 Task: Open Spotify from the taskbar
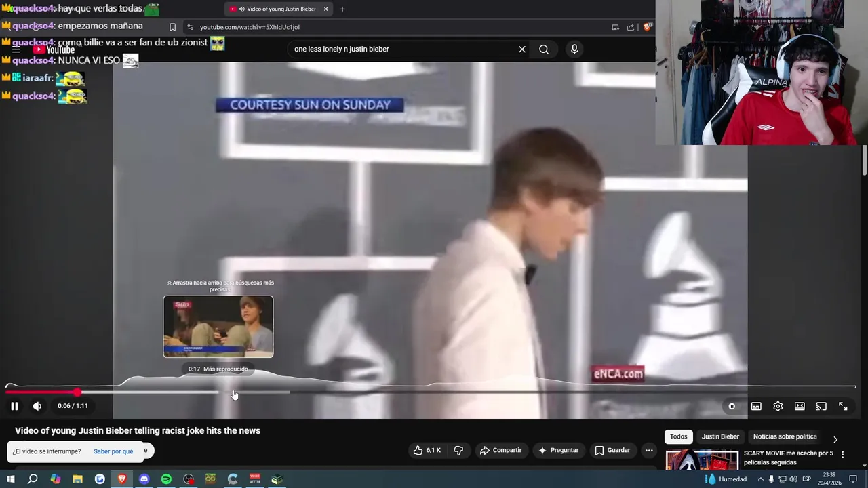[166, 479]
